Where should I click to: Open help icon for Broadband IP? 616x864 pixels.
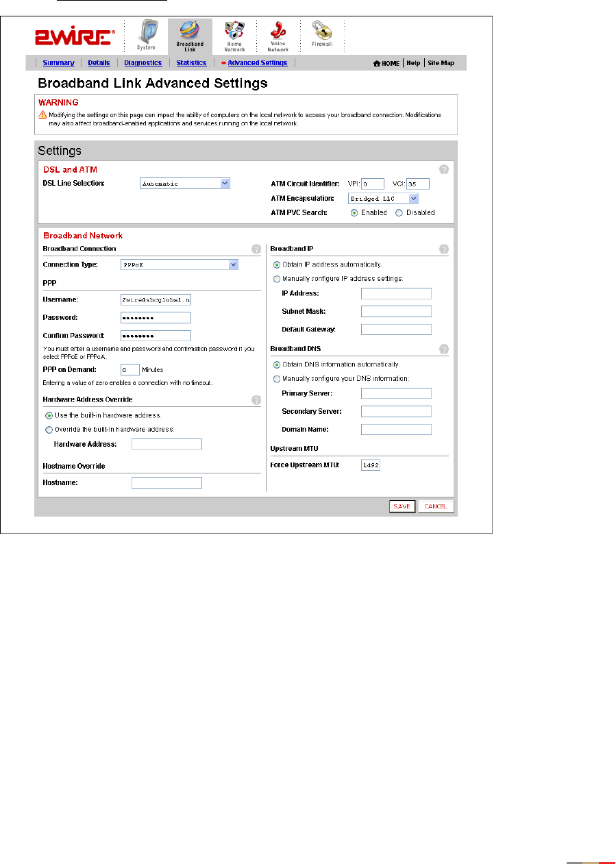443,249
